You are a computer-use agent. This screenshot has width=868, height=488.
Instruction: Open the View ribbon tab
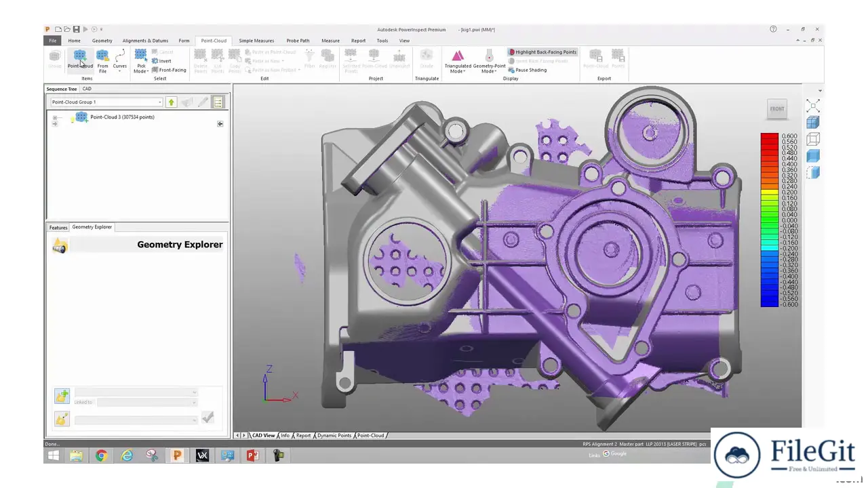[x=404, y=41]
